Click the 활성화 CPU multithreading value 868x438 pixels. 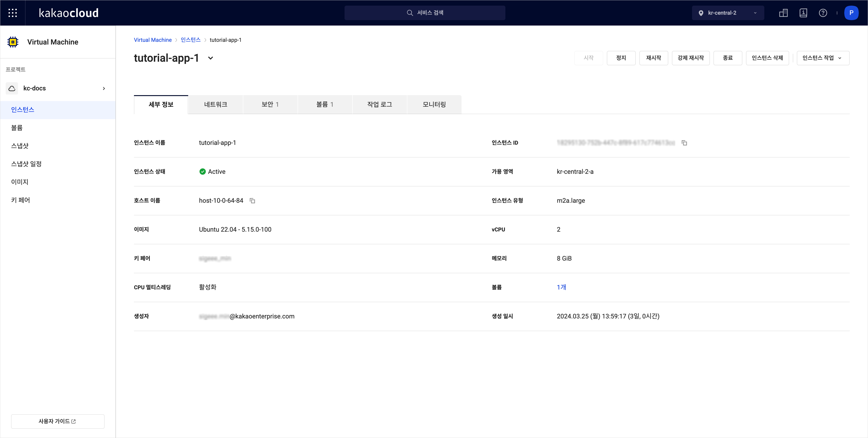208,287
